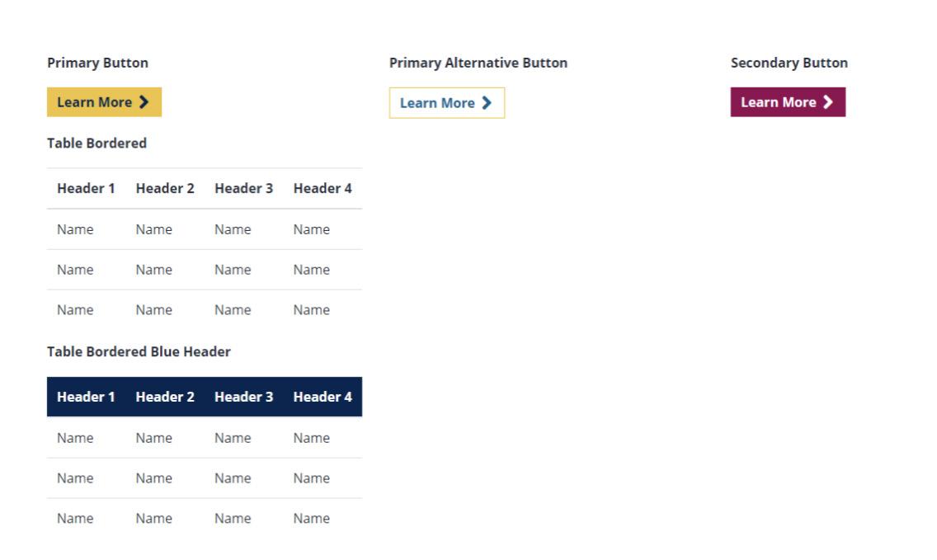Click the "Primary Alternative Button" heading

478,63
